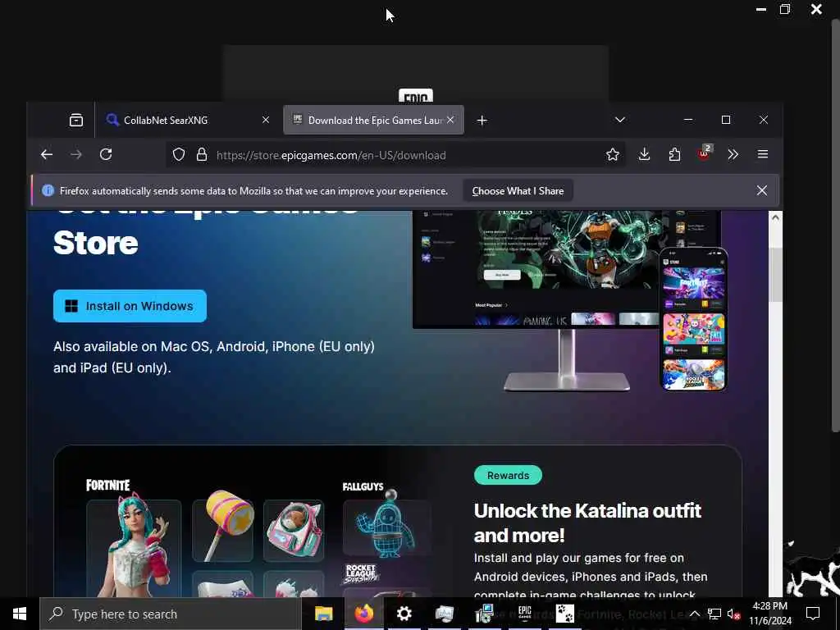Dismiss the Firefox data notification bar
The image size is (840, 630).
tap(762, 190)
